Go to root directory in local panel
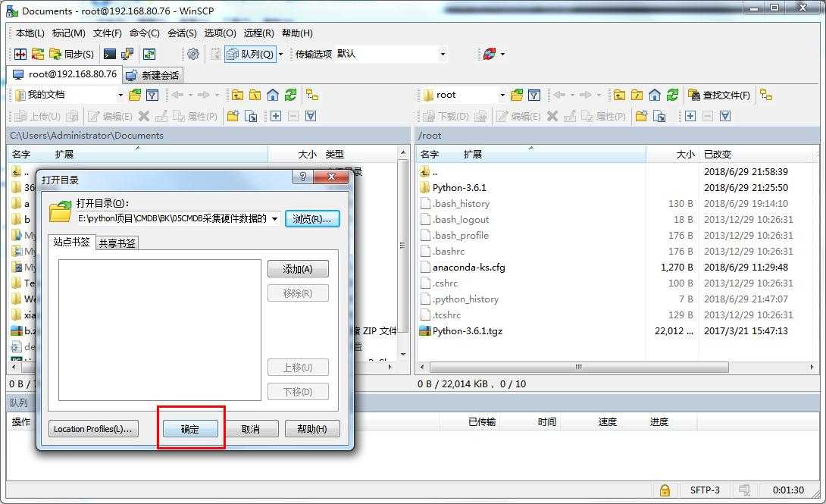This screenshot has width=826, height=504. (x=255, y=95)
